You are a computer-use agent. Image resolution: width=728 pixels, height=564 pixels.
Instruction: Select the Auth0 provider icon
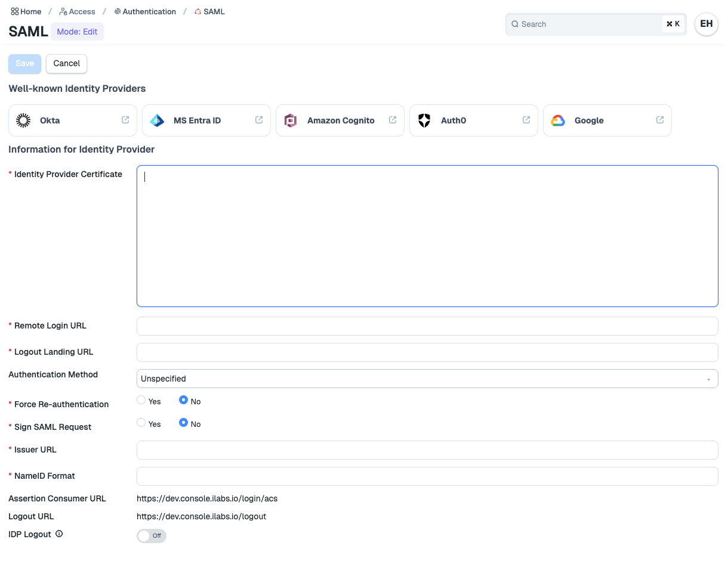point(424,120)
